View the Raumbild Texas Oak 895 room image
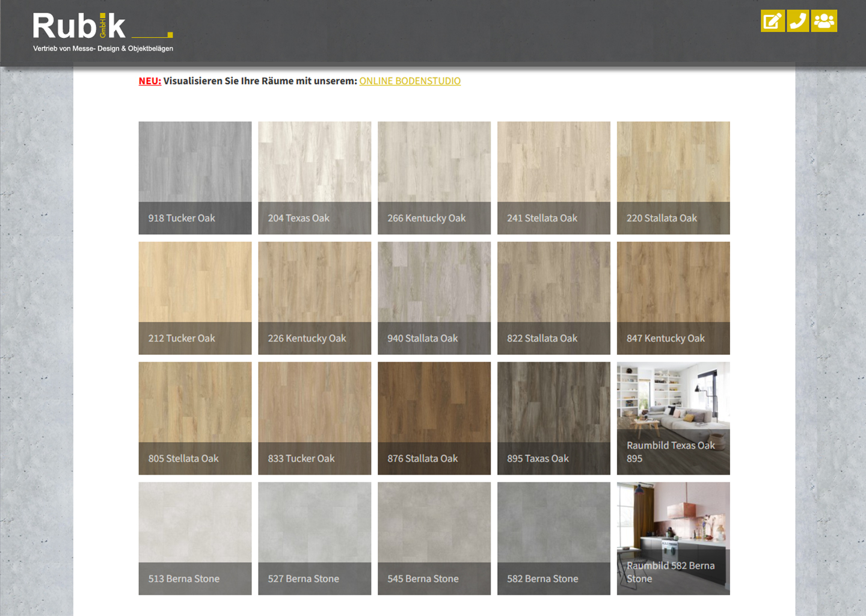Screen dimensions: 866x616 coord(673,418)
